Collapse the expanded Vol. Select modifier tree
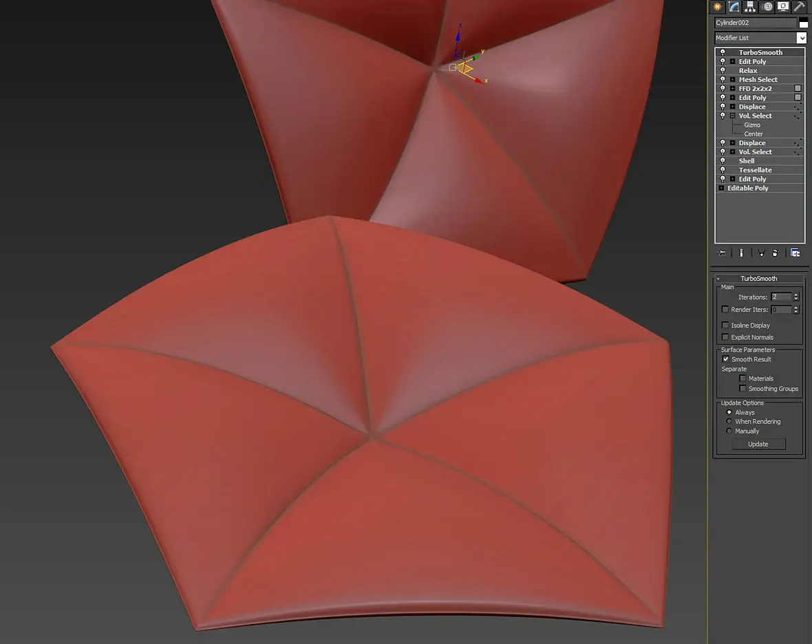Viewport: 812px width, 644px height. tap(733, 116)
